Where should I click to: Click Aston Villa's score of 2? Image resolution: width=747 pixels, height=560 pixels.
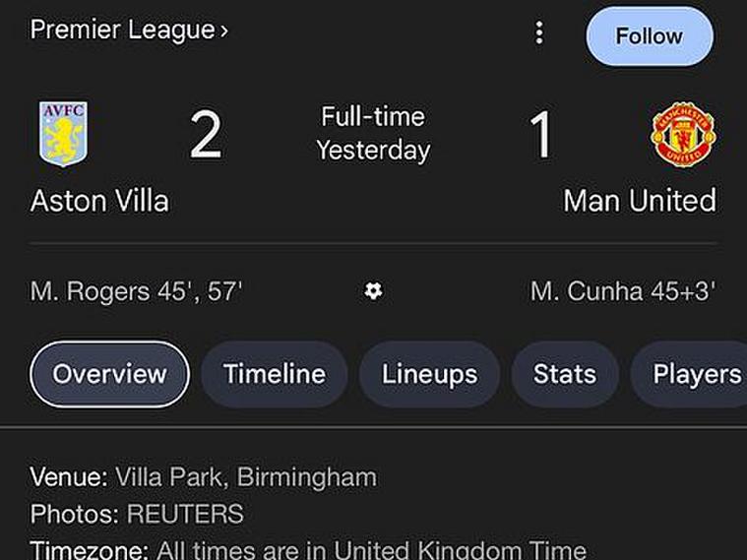click(x=206, y=136)
